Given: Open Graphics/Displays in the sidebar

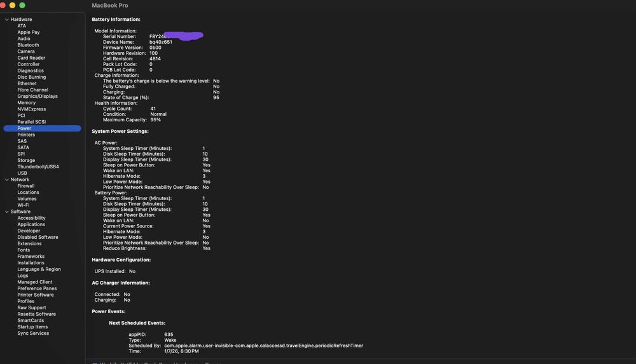Looking at the screenshot, I should click(x=38, y=96).
